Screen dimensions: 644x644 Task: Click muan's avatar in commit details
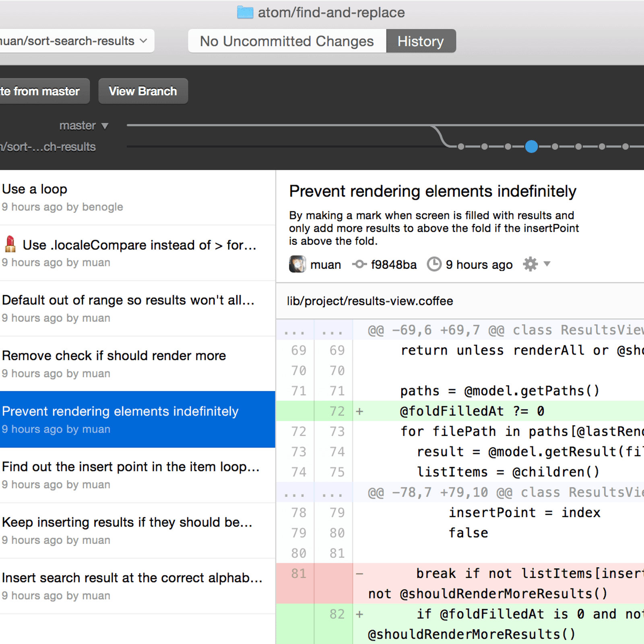pyautogui.click(x=297, y=264)
